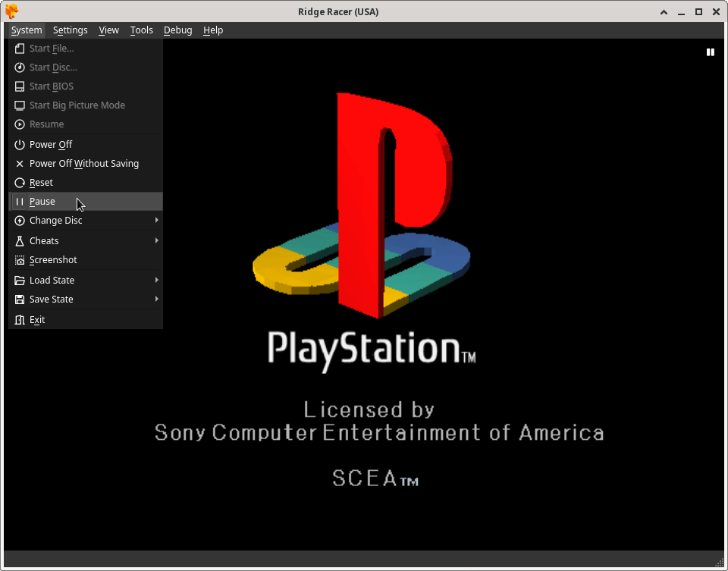This screenshot has height=571, width=728.
Task: Click the Reset circular arrow icon
Action: point(20,183)
